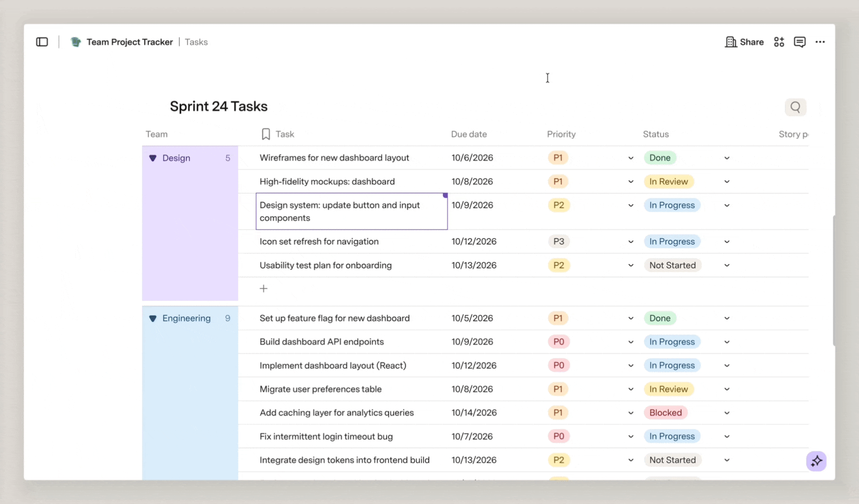The height and width of the screenshot is (504, 859).
Task: Open the Share button
Action: [744, 42]
